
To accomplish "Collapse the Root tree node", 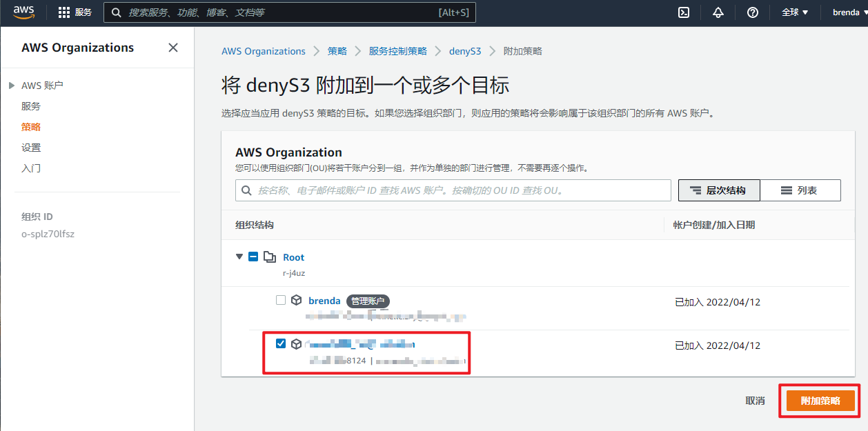I will (x=239, y=257).
